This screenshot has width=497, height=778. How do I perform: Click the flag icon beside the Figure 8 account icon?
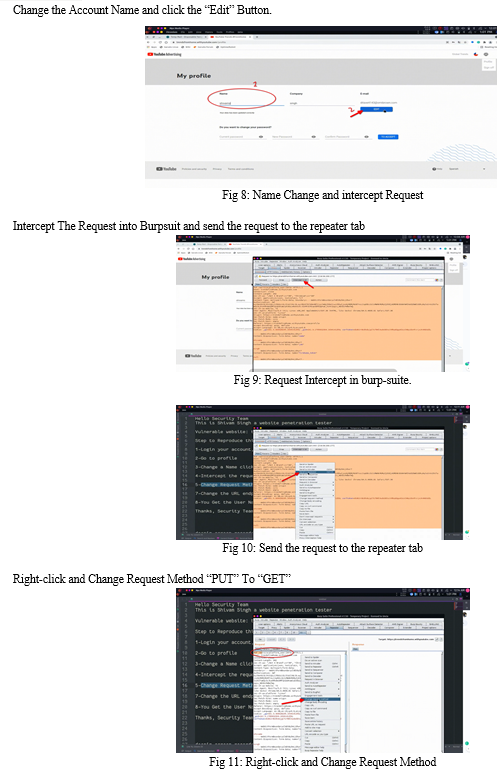click(x=476, y=54)
